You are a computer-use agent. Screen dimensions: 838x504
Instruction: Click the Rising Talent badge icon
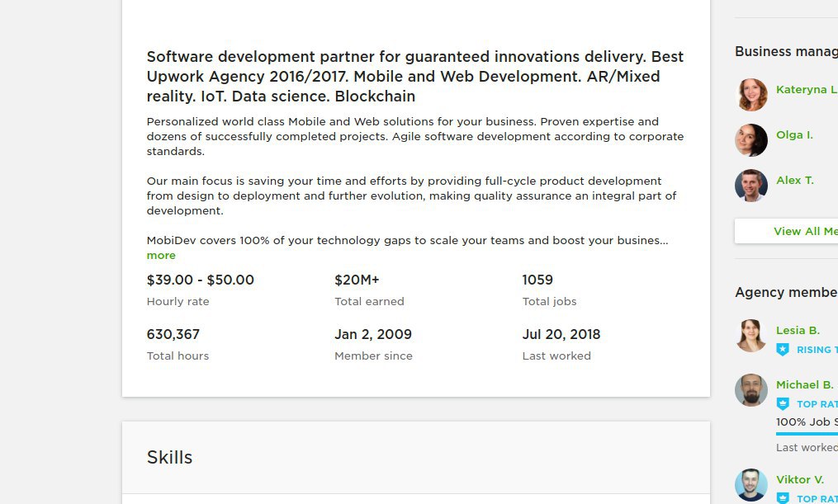point(783,350)
